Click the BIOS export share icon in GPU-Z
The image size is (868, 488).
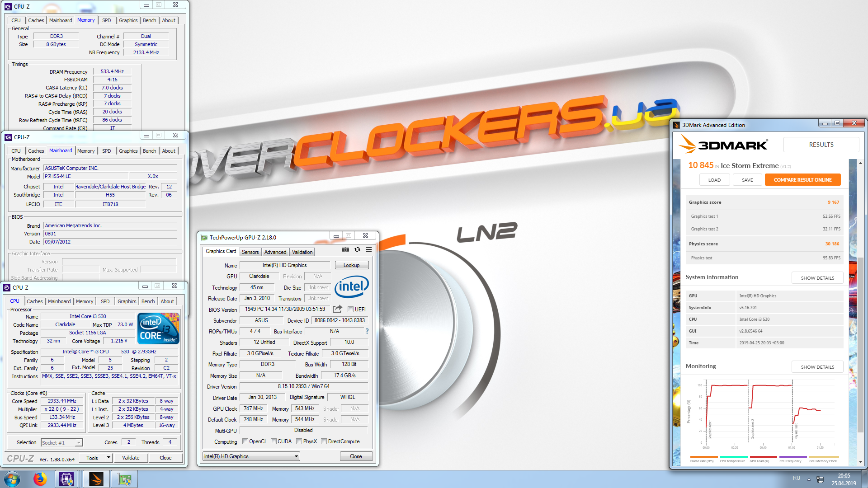337,309
